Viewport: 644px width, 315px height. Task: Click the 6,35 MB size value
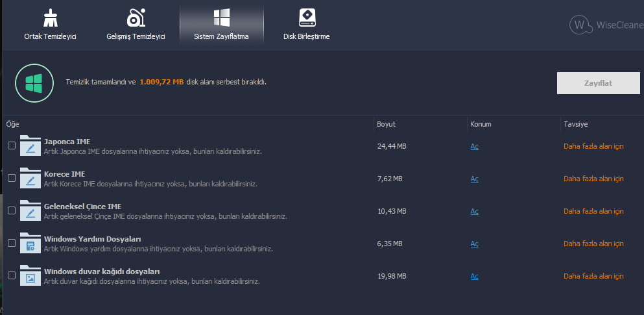click(390, 244)
